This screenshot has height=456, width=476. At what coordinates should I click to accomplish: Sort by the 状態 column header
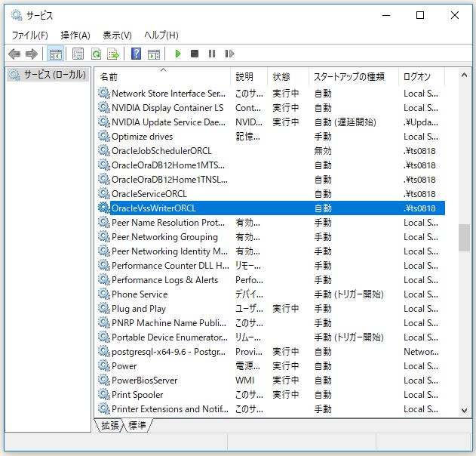[288, 76]
